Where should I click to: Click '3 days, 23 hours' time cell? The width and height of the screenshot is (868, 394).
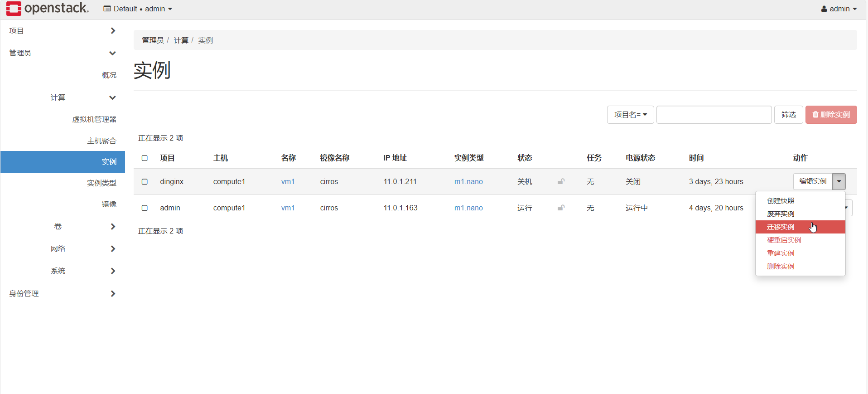tap(716, 181)
